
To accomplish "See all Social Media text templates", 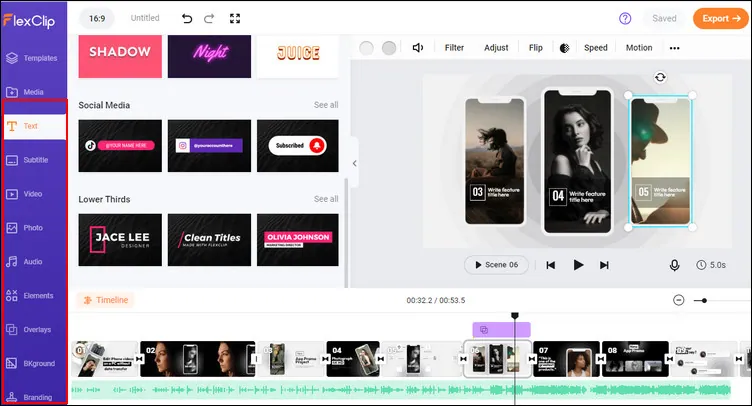I will 326,105.
